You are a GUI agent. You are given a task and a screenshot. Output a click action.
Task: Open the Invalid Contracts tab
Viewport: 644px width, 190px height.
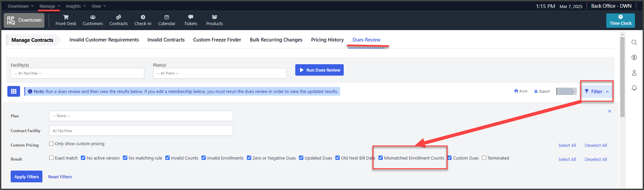click(x=166, y=39)
